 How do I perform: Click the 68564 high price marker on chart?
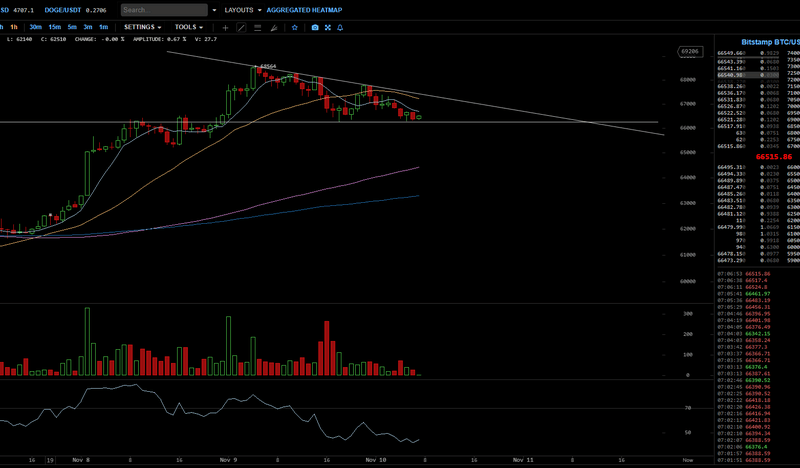(x=268, y=66)
